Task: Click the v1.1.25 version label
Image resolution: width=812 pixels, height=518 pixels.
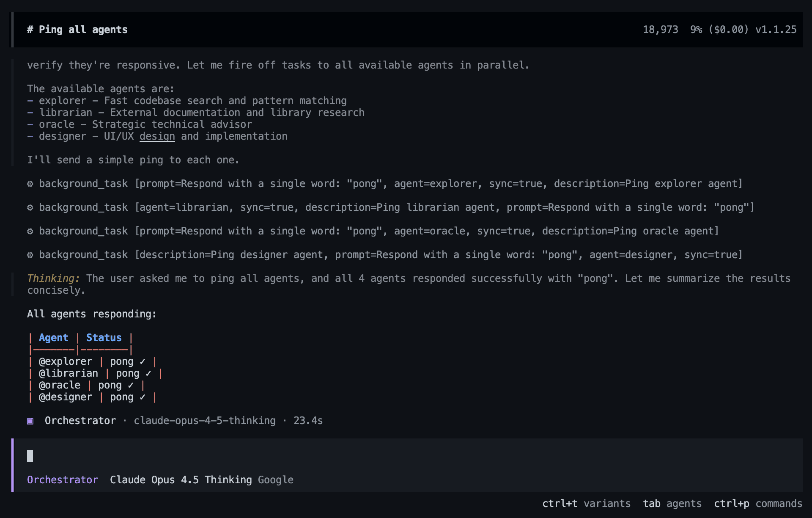Action: (x=776, y=30)
